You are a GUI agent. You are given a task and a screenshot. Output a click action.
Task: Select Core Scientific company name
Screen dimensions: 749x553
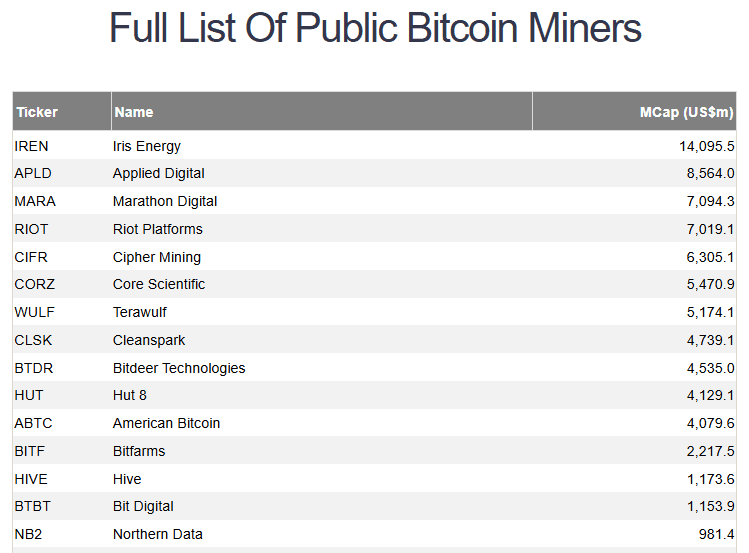point(159,284)
